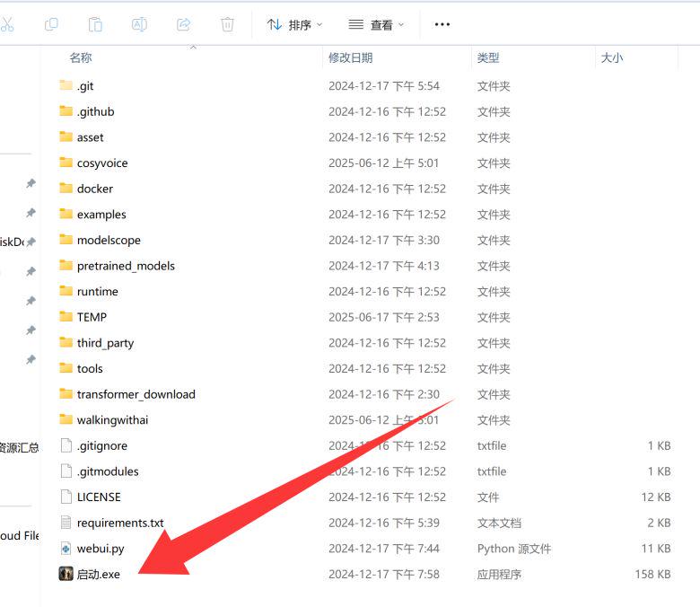Select the cosyvoice folder icon
The width and height of the screenshot is (700, 607).
pyautogui.click(x=66, y=163)
